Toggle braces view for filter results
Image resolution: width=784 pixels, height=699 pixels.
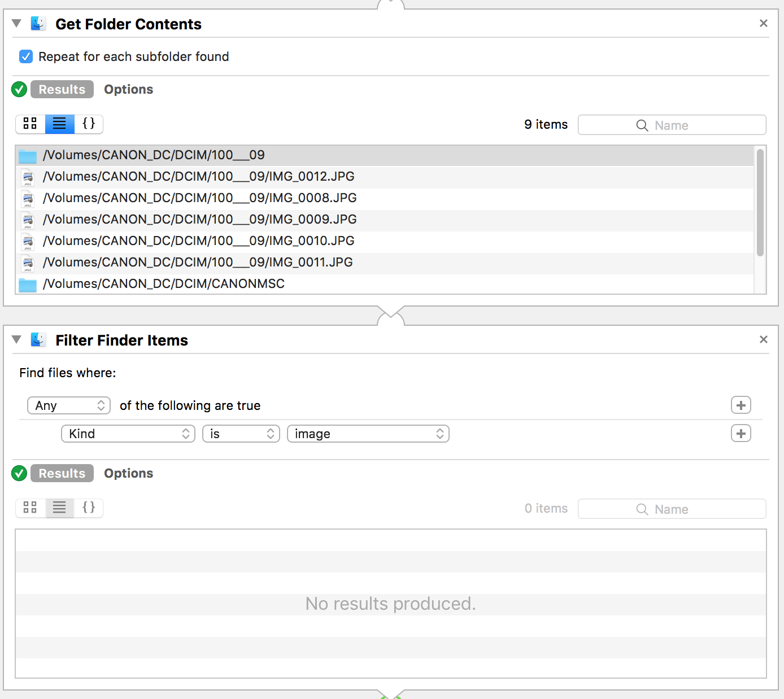[89, 508]
